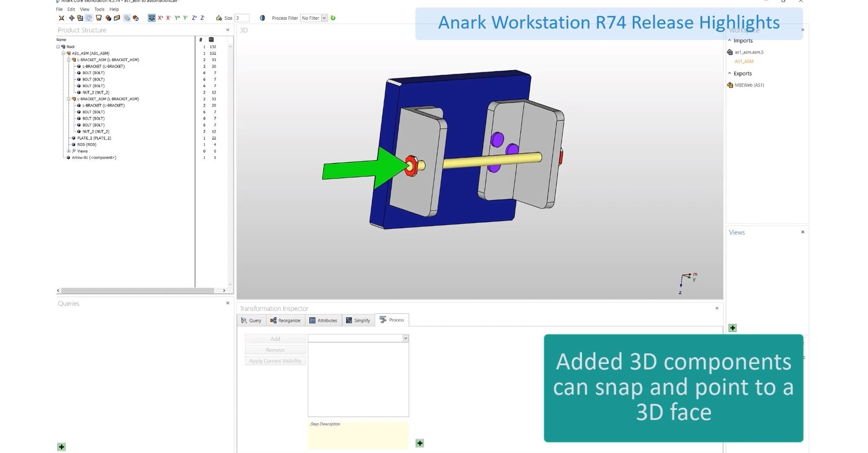Click the shape icon left of Size
868x453 pixels.
(219, 18)
